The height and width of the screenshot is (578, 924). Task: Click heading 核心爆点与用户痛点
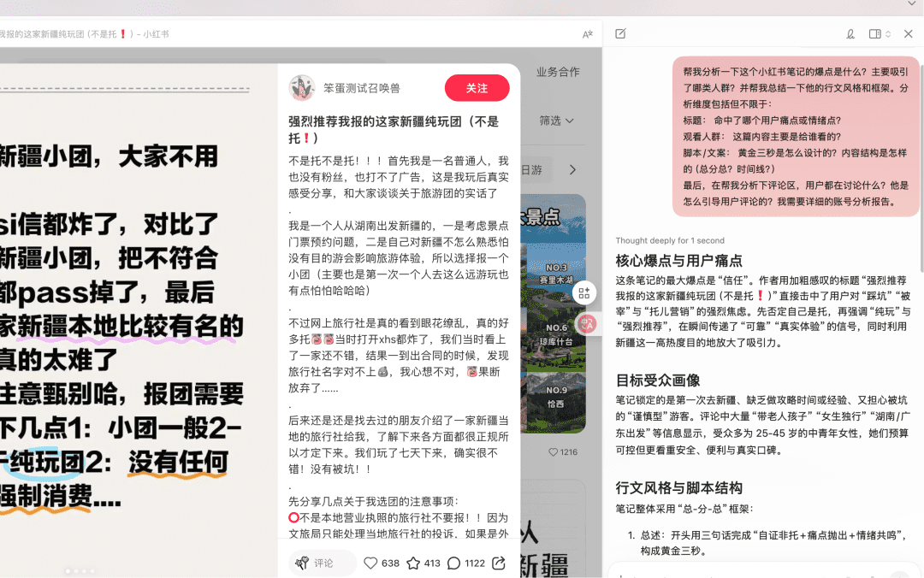678,261
